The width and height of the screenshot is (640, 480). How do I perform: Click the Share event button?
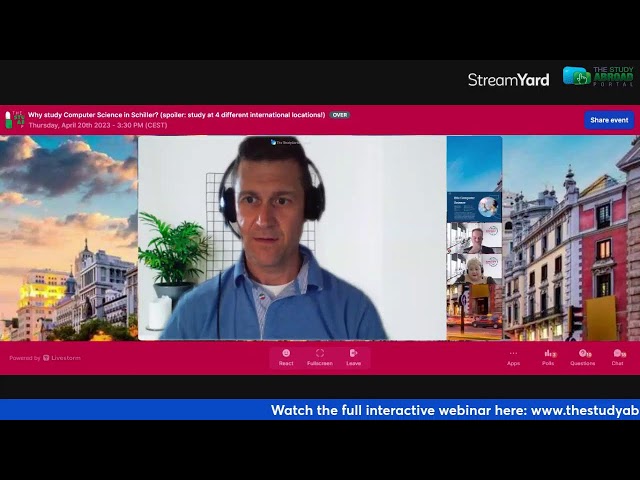(609, 120)
